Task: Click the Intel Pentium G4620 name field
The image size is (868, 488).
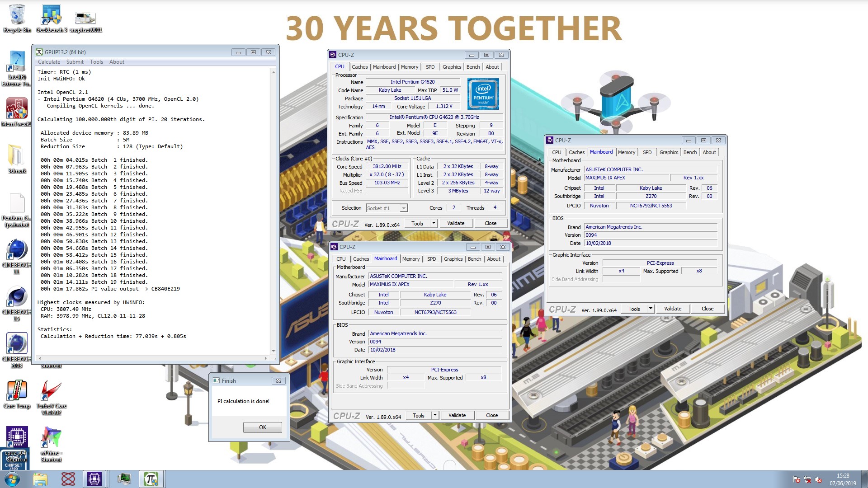Action: (x=413, y=82)
